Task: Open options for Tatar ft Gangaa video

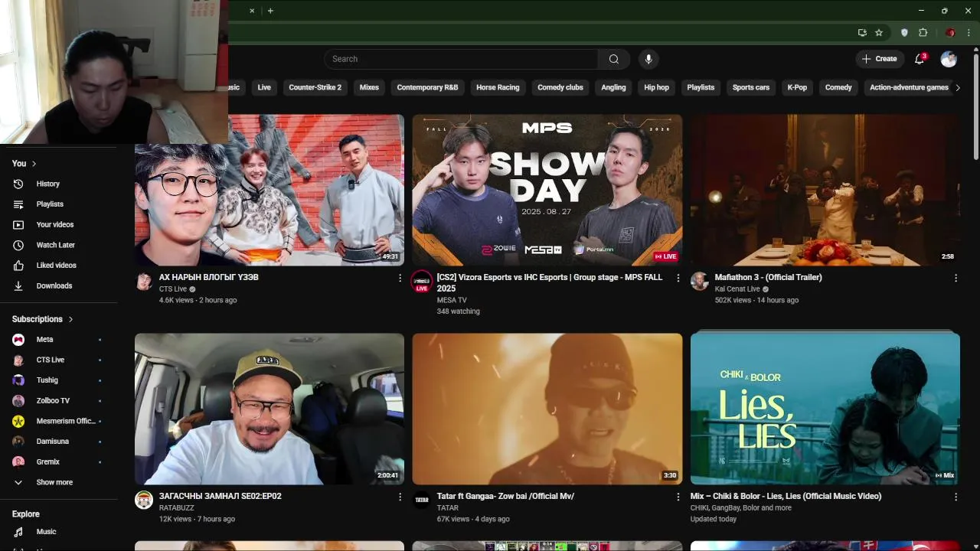Action: pyautogui.click(x=678, y=497)
